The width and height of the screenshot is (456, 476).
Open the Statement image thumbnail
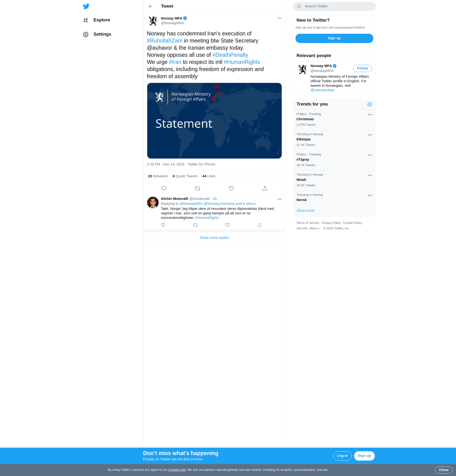tap(214, 121)
